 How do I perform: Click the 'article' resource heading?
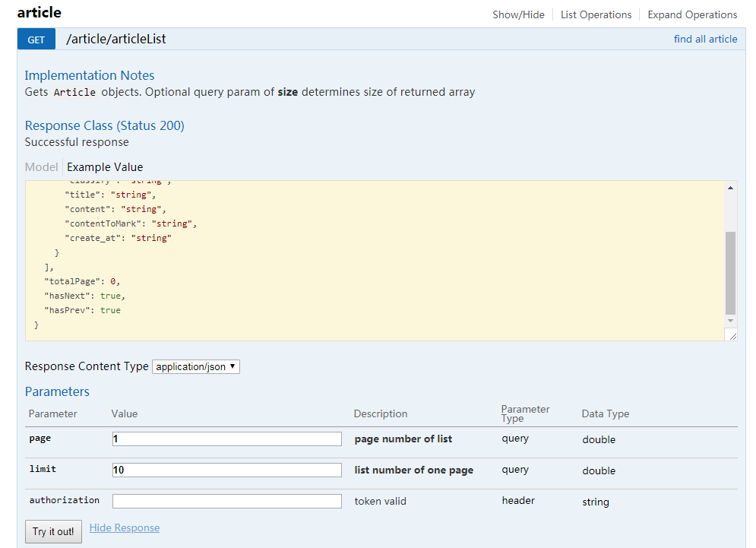(x=39, y=13)
